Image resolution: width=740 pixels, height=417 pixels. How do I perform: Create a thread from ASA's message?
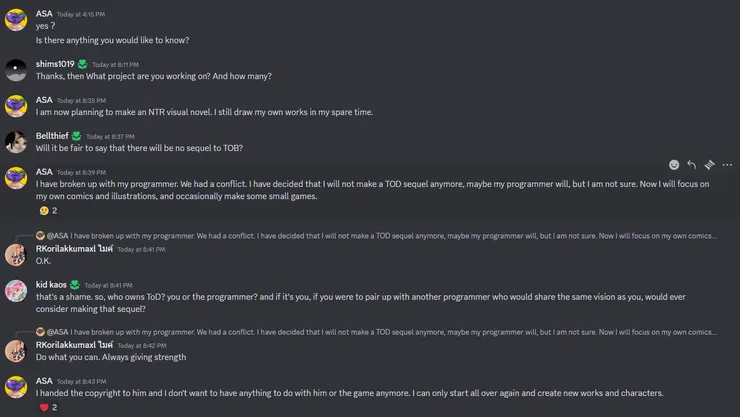tap(709, 165)
